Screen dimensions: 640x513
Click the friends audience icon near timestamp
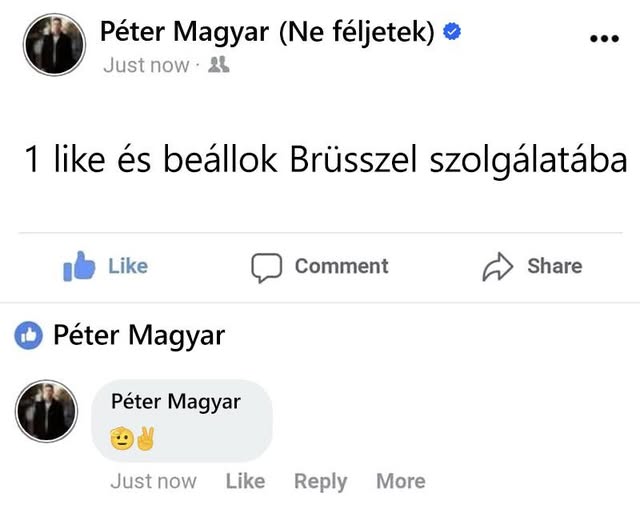[x=220, y=65]
